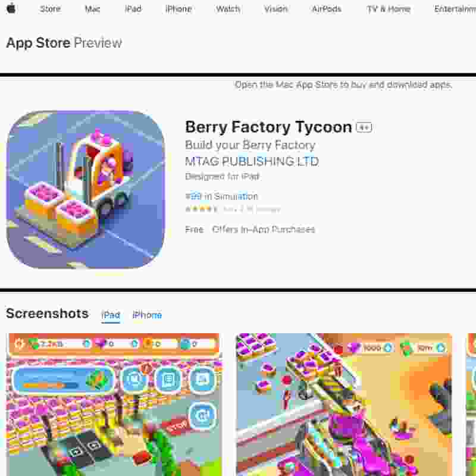Switch to the iPhone screenshots tab
This screenshot has height=476, width=476.
(147, 315)
